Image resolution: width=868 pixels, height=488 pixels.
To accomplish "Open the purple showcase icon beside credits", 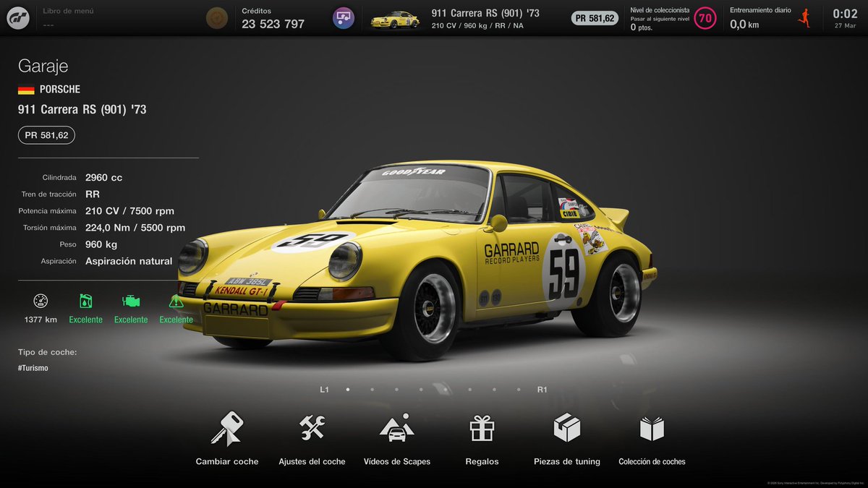I will 343,18.
